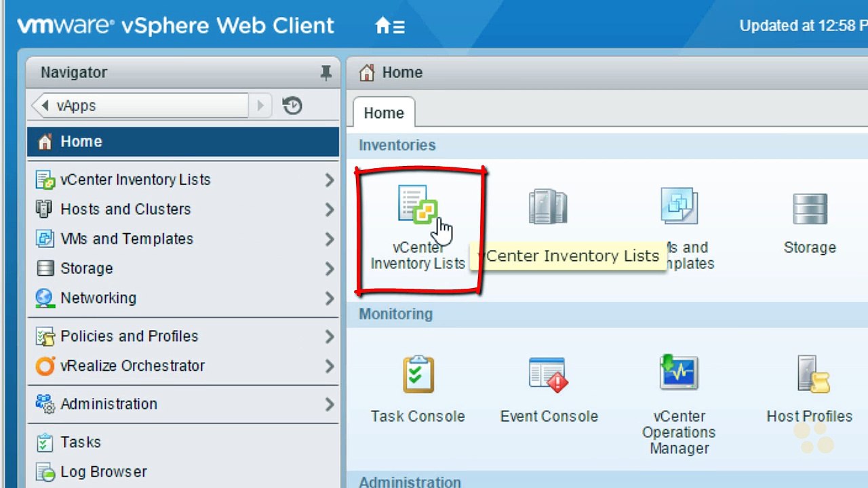Click the Log Browser sidebar icon
Screen dimensions: 868x488
click(x=45, y=472)
